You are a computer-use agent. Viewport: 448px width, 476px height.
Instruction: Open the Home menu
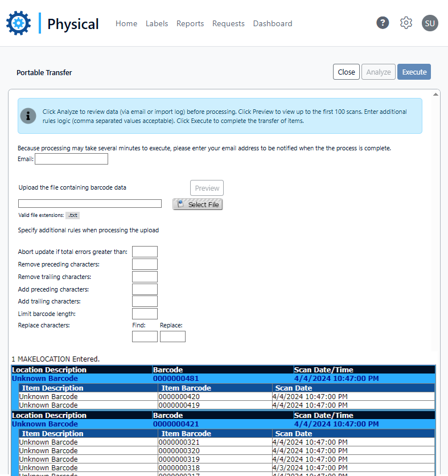point(126,23)
